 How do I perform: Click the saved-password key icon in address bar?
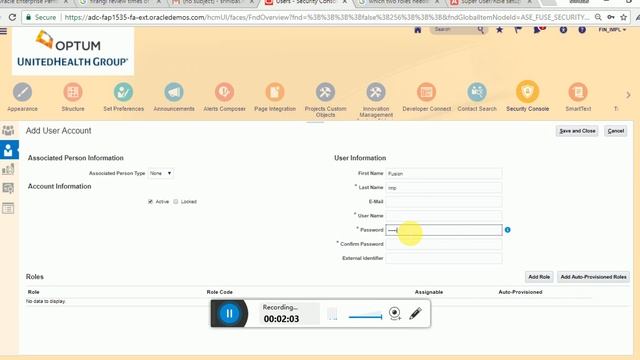tap(611, 17)
